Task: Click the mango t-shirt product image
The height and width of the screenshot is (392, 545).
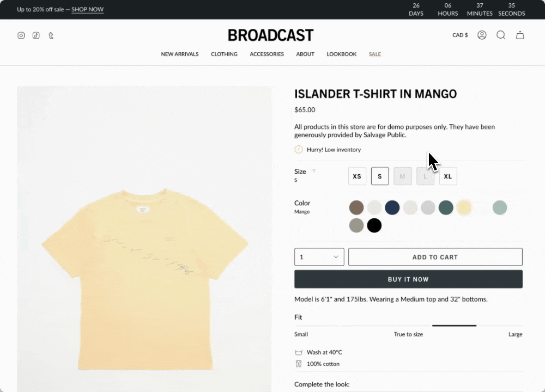Action: pyautogui.click(x=144, y=239)
